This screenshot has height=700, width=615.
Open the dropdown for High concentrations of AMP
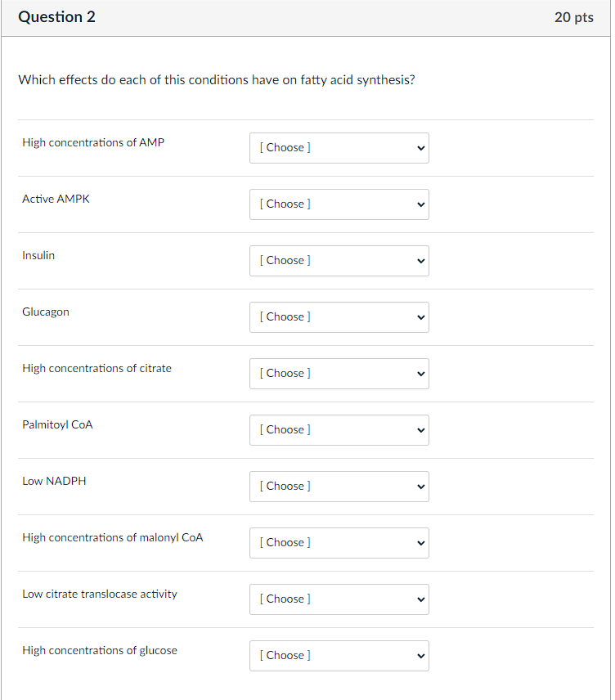339,148
